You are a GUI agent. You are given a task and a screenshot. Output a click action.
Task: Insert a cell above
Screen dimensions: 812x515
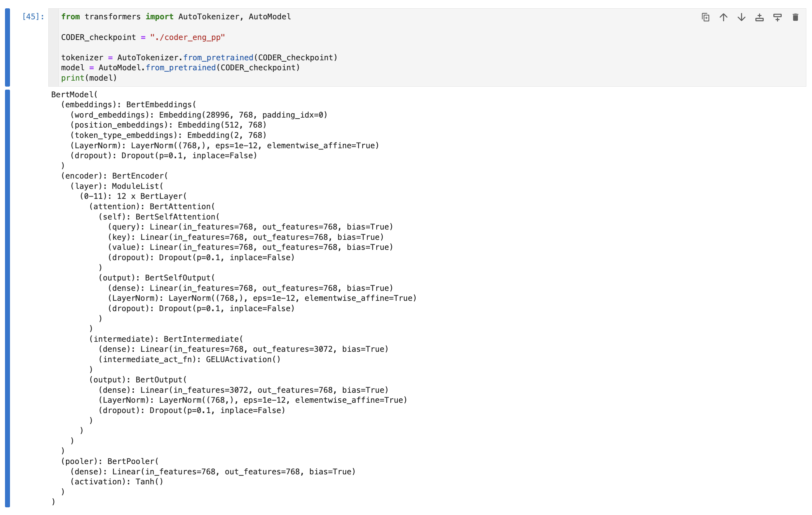(759, 17)
